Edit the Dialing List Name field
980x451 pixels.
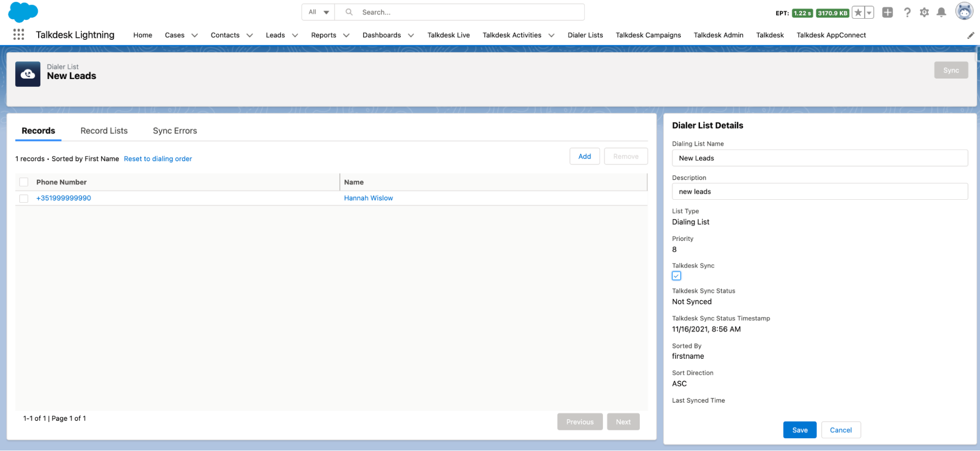(x=820, y=158)
